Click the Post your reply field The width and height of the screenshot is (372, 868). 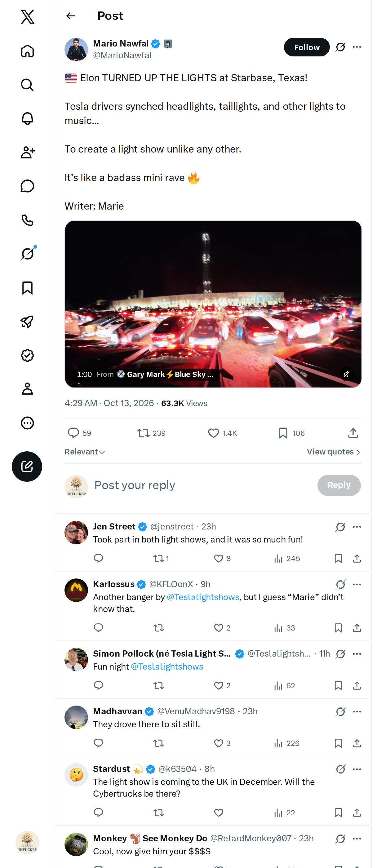(202, 485)
